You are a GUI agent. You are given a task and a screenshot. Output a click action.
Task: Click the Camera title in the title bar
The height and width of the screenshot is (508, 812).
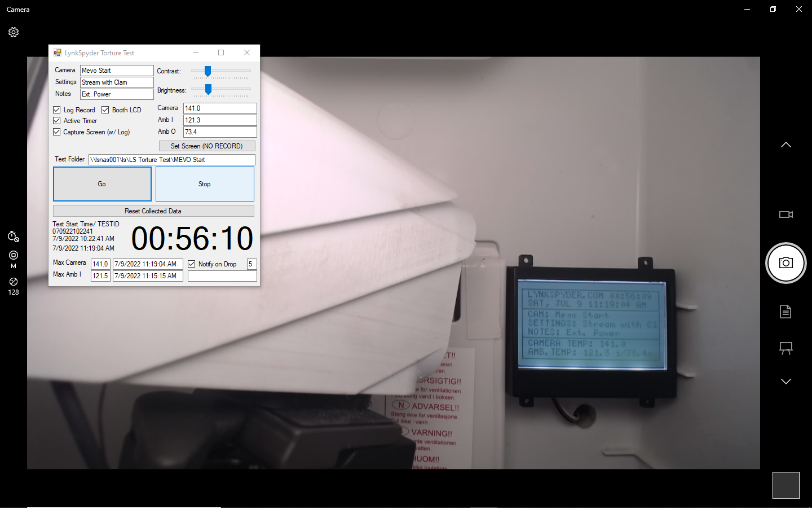click(17, 9)
